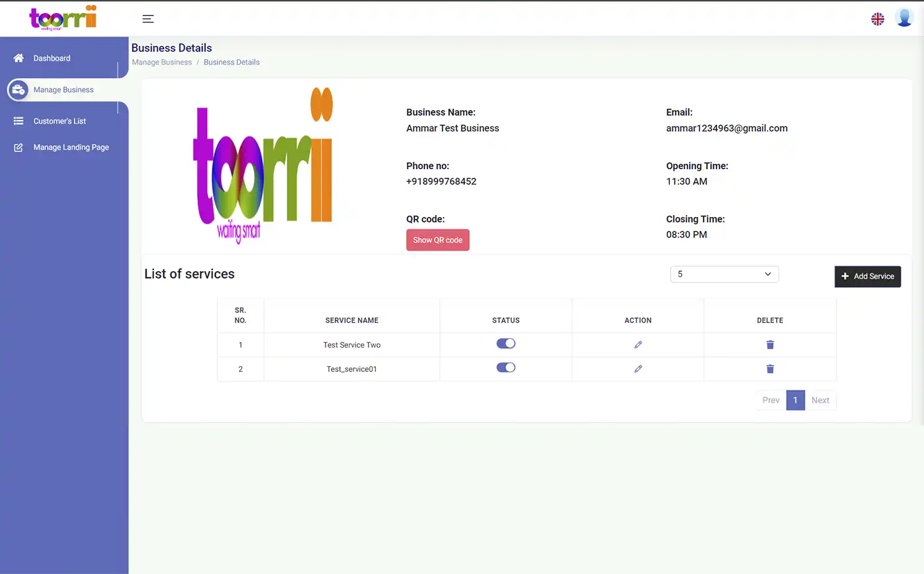The width and height of the screenshot is (924, 574).
Task: Click the UK flag language icon
Action: pos(877,19)
